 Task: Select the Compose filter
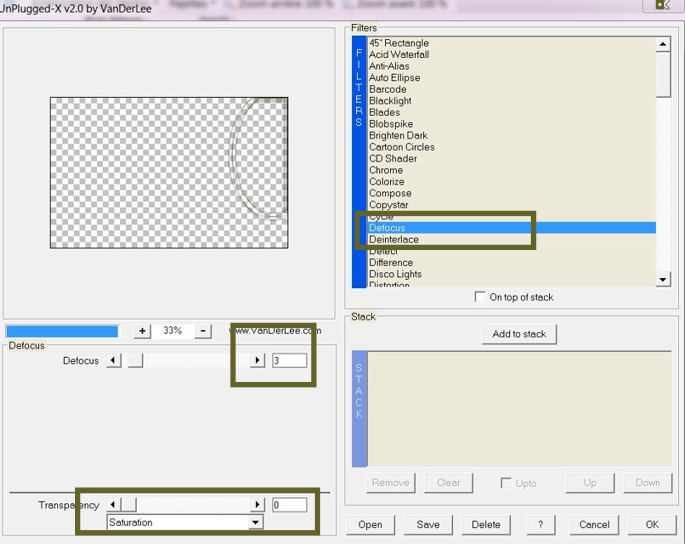point(390,193)
